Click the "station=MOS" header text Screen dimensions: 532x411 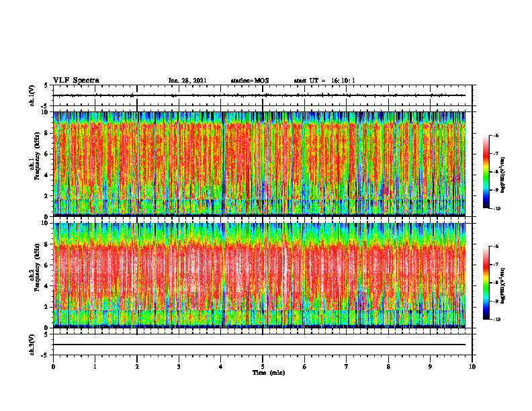pyautogui.click(x=250, y=81)
